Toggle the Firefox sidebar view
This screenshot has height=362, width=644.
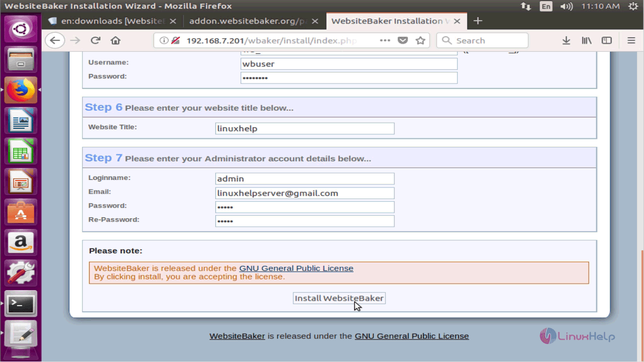tap(607, 41)
